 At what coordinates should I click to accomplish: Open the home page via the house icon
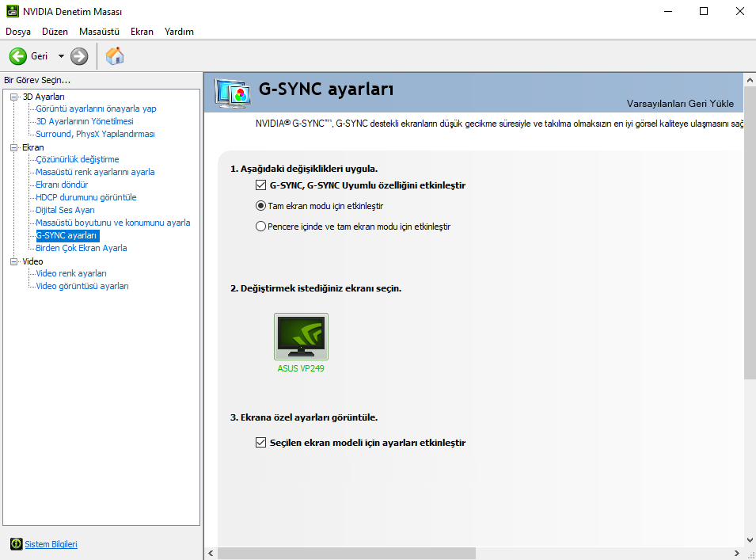click(x=114, y=56)
